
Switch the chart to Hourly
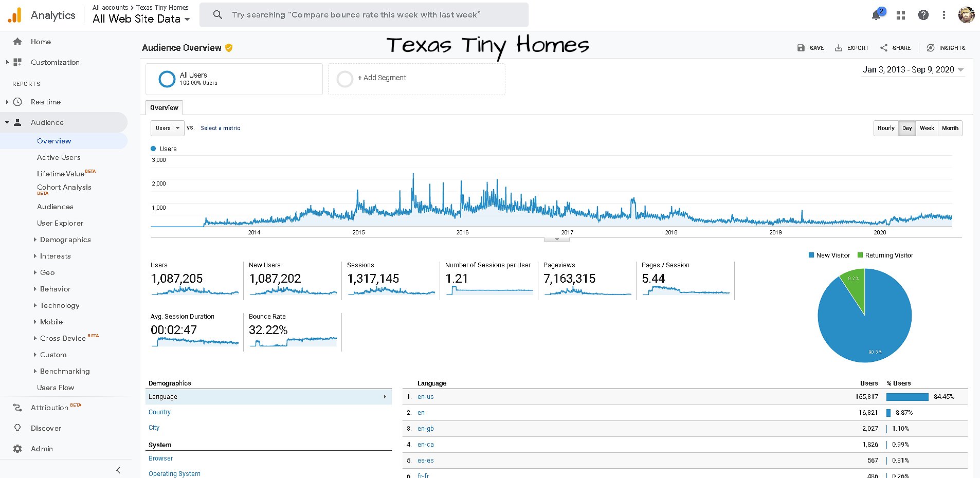tap(886, 128)
